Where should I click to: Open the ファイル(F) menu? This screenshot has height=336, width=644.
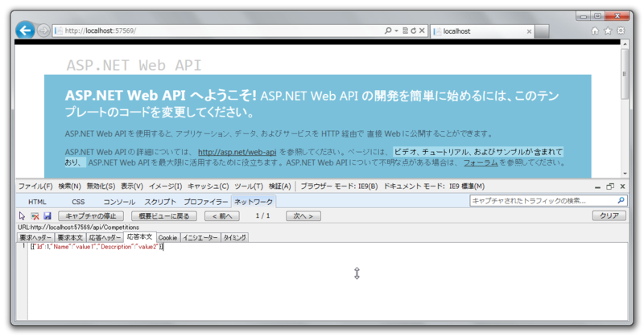click(x=35, y=186)
